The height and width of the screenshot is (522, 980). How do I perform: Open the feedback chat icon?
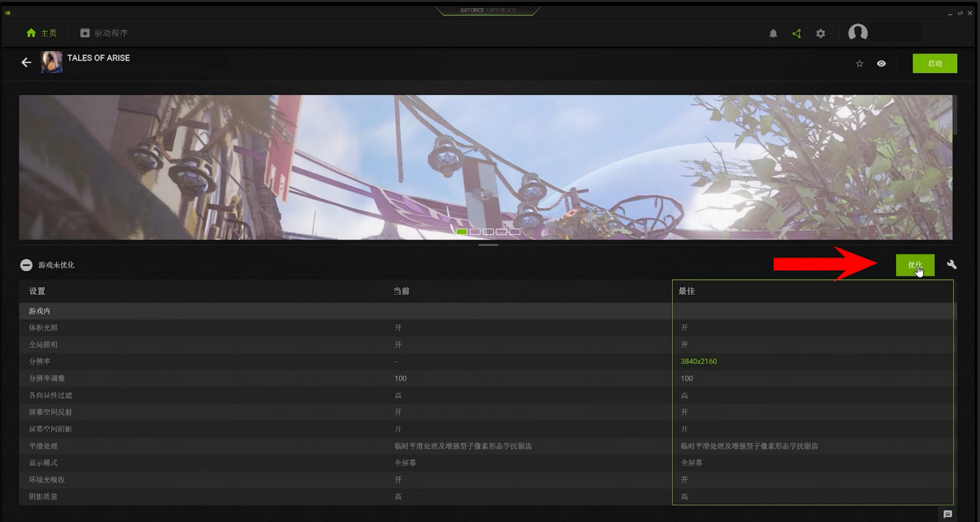click(947, 514)
